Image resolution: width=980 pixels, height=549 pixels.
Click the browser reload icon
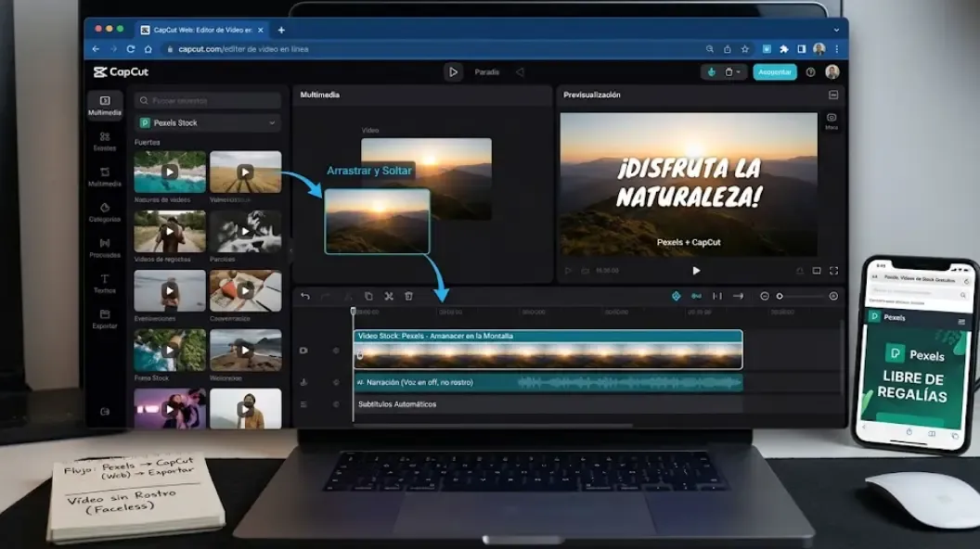131,49
